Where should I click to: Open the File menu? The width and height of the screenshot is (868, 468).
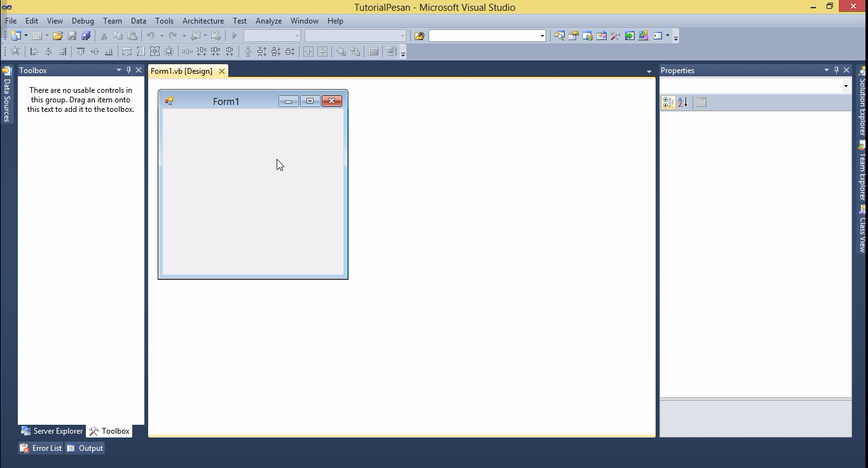click(11, 21)
